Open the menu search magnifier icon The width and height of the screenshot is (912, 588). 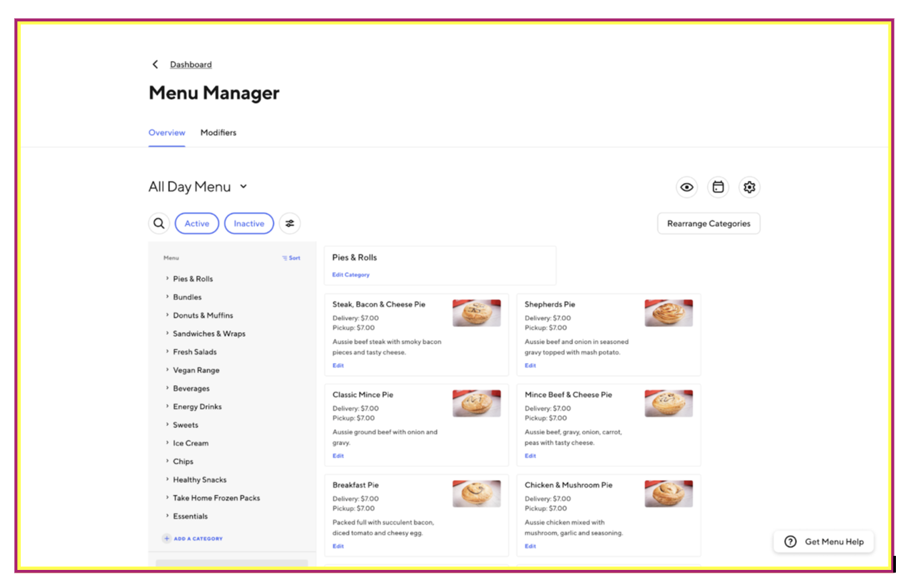(159, 224)
